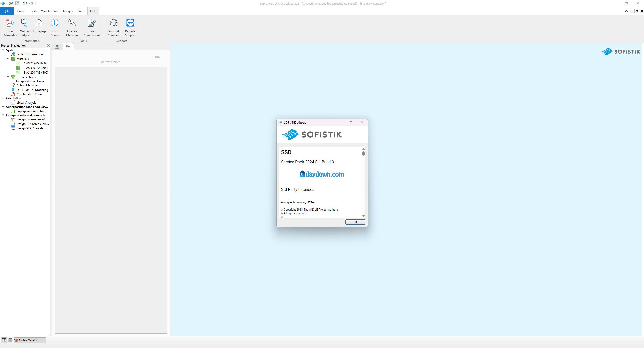Undo the last action with the undo arrow
This screenshot has width=644, height=348.
click(x=25, y=3)
